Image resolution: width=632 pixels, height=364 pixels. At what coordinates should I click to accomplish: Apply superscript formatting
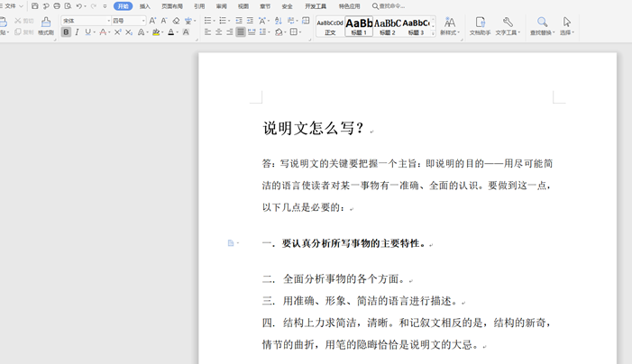coord(117,32)
